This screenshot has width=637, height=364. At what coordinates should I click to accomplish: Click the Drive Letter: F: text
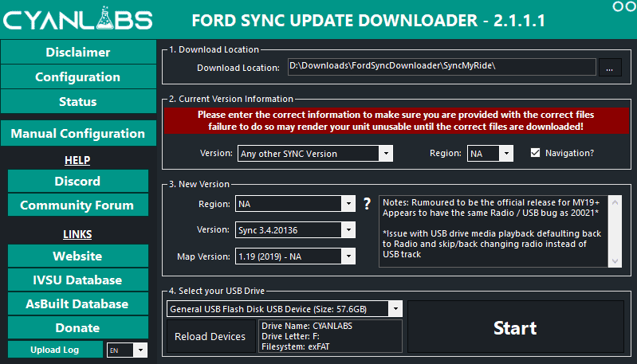point(290,336)
